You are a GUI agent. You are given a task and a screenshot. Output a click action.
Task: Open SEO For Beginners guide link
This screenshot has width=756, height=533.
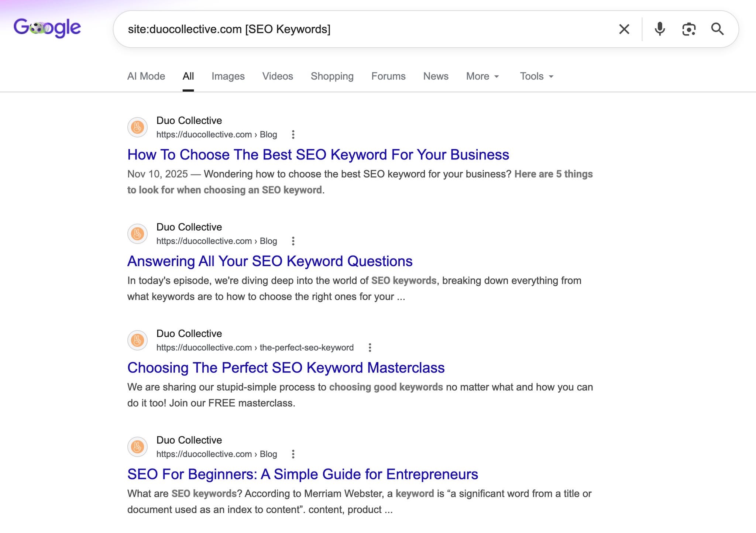click(303, 474)
